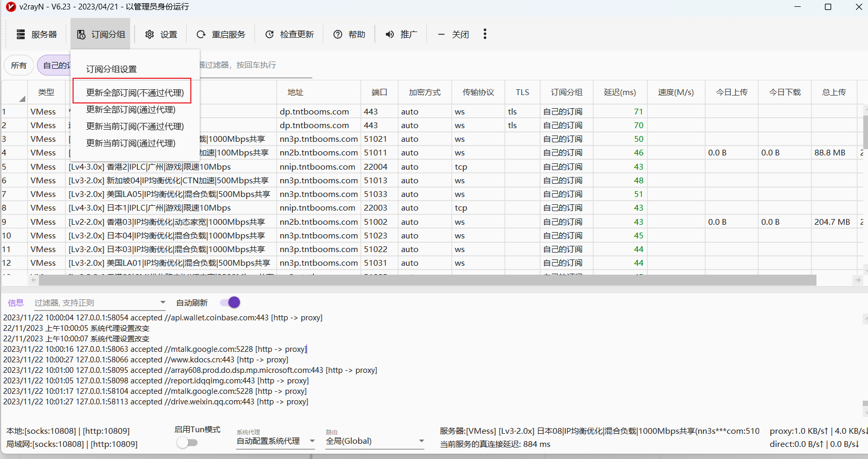
Task: Sort by the 端口 column header
Action: [379, 92]
